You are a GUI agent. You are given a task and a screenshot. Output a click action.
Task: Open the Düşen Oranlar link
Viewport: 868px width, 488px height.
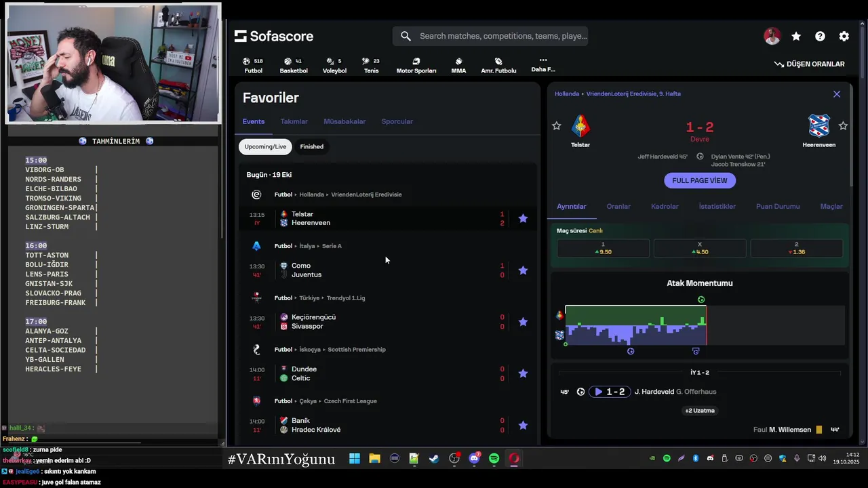point(810,64)
